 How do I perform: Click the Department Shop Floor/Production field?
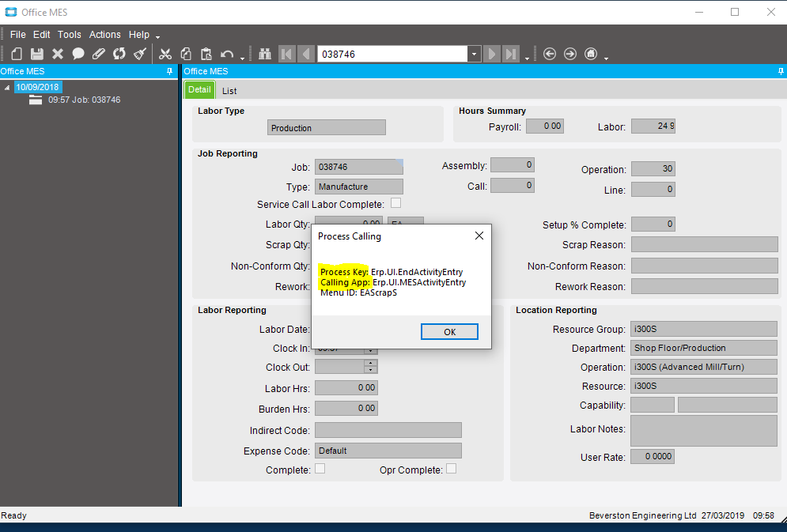tap(704, 348)
